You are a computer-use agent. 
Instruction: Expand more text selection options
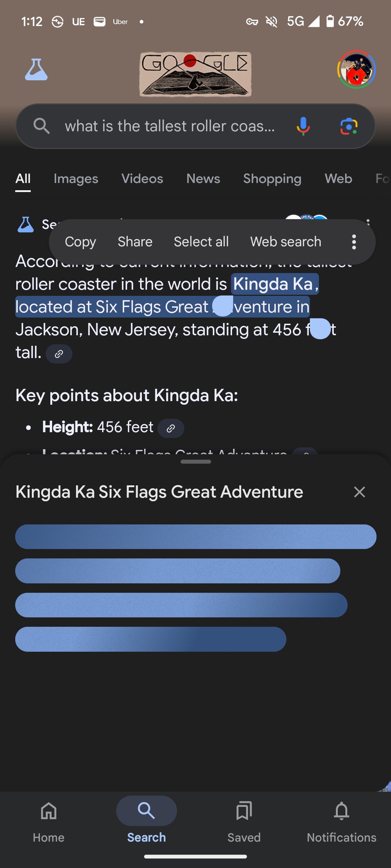click(354, 242)
